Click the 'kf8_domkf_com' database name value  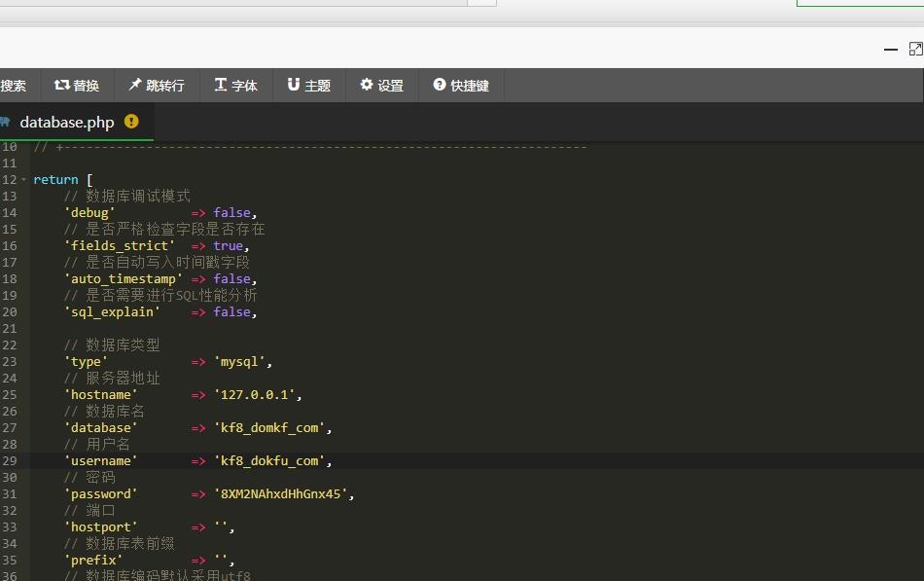(272, 427)
